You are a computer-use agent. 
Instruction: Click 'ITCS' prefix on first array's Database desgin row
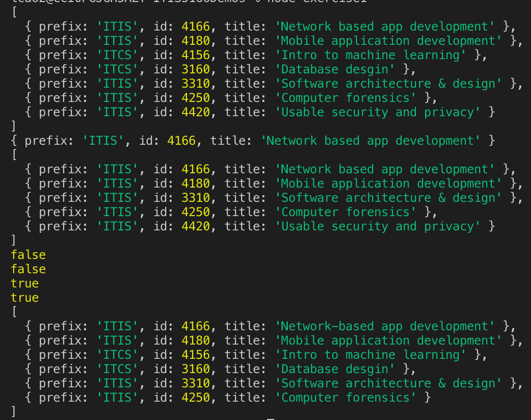[117, 69]
